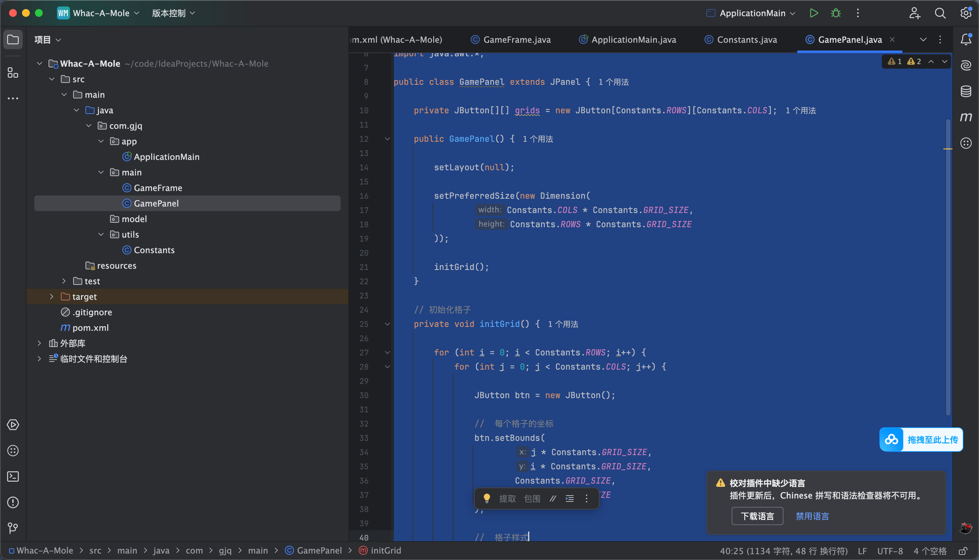The height and width of the screenshot is (560, 979).
Task: Open the Maven tool window icon
Action: (x=966, y=117)
